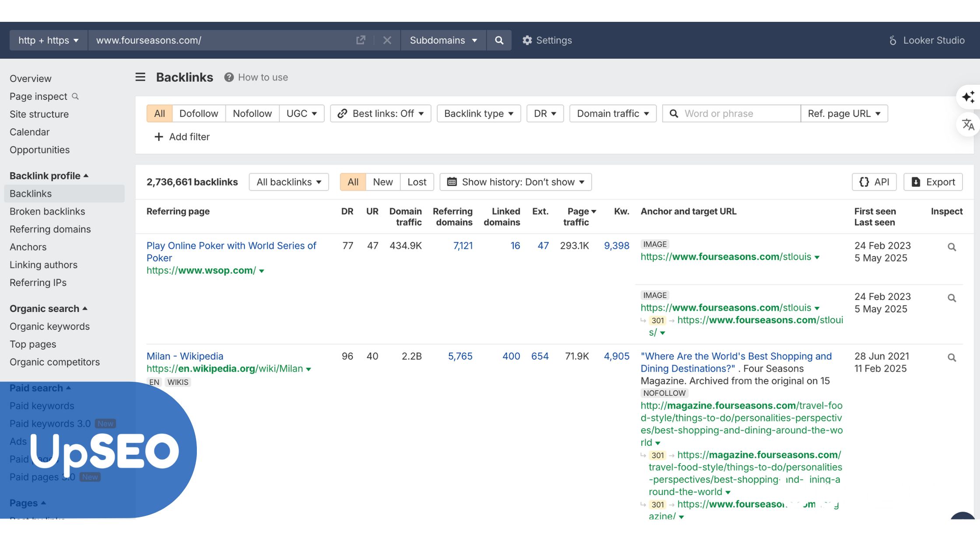Open Settings gear
The width and height of the screenshot is (980, 551).
[x=547, y=40]
